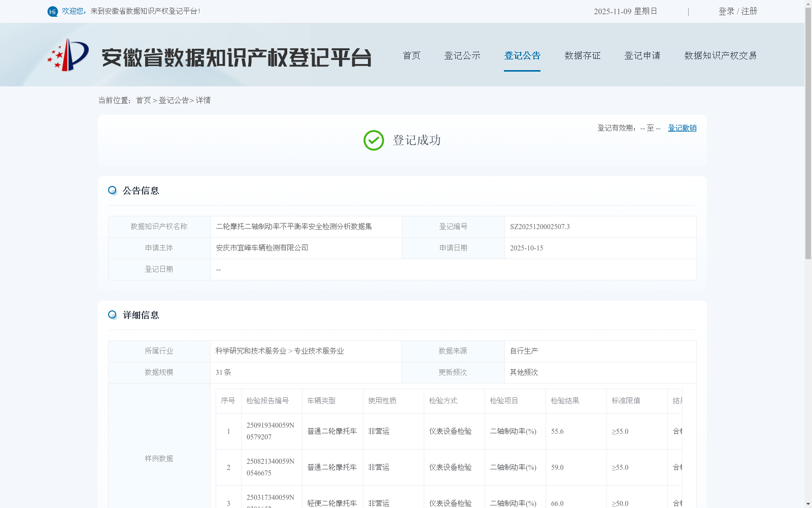The width and height of the screenshot is (812, 508).
Task: Click the blue Hi greeting icon
Action: coord(53,11)
